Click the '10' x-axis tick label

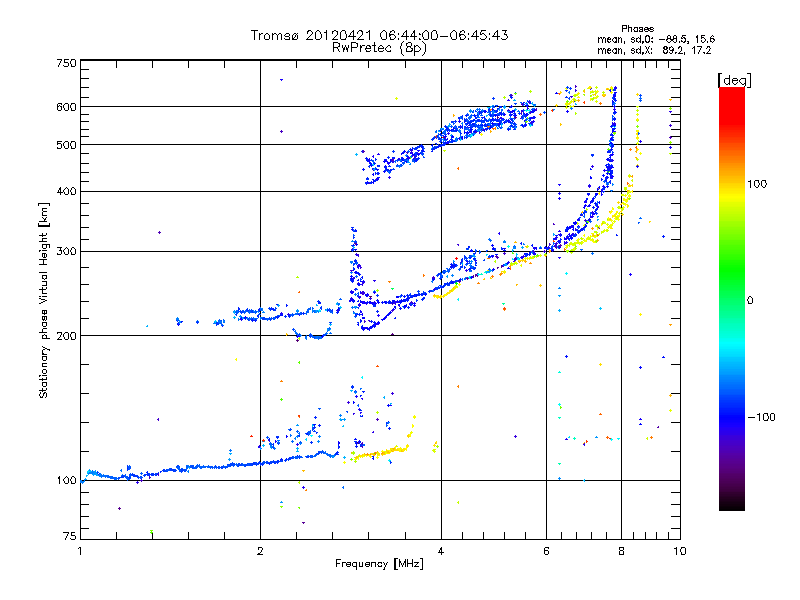[680, 551]
